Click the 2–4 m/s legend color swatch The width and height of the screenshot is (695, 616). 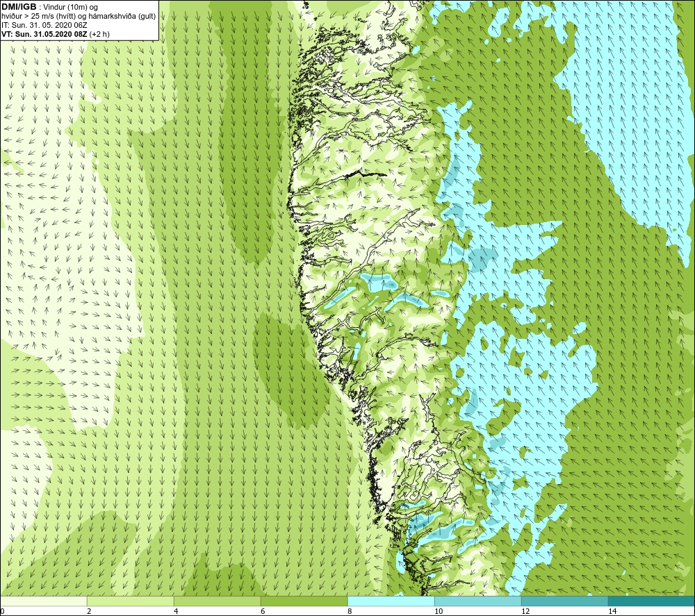point(131,601)
